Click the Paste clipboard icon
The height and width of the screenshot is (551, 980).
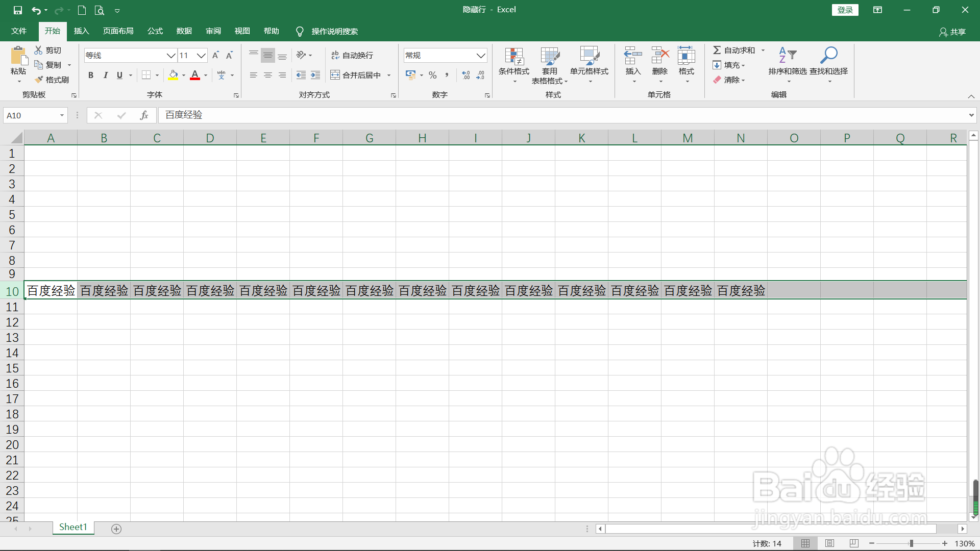coord(18,56)
